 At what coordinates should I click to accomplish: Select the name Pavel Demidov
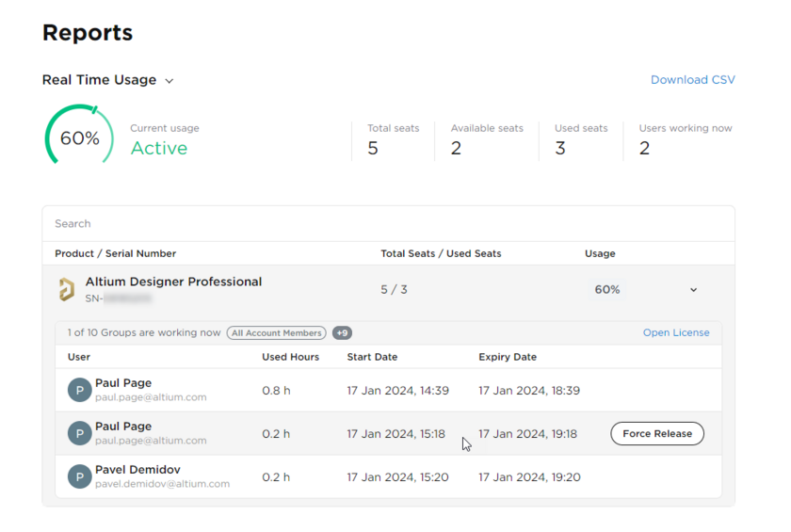pos(137,470)
